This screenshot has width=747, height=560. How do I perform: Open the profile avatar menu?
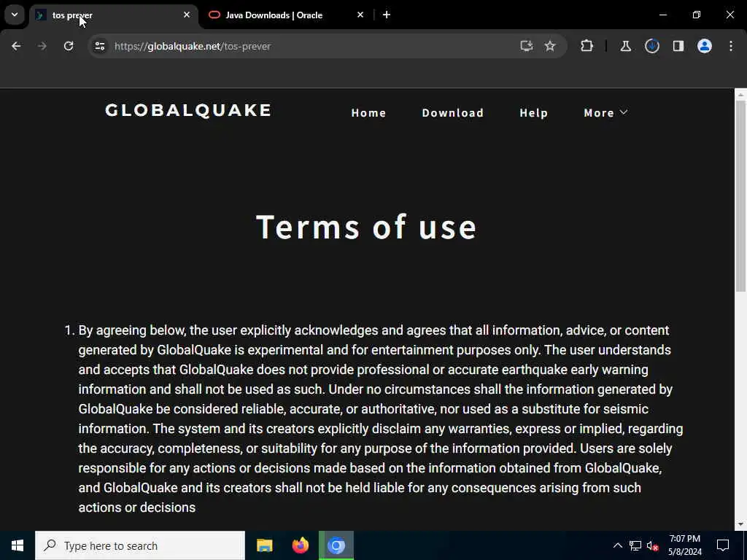pos(705,46)
